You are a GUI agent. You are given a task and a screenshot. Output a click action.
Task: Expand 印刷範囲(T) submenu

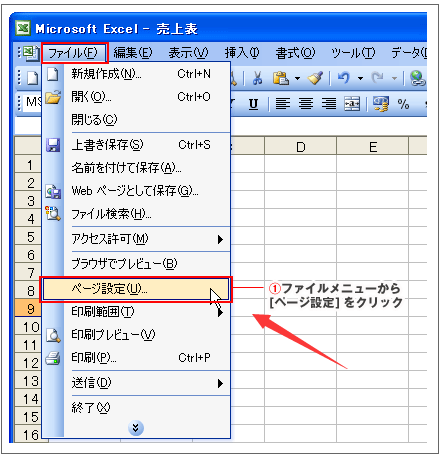pyautogui.click(x=137, y=312)
